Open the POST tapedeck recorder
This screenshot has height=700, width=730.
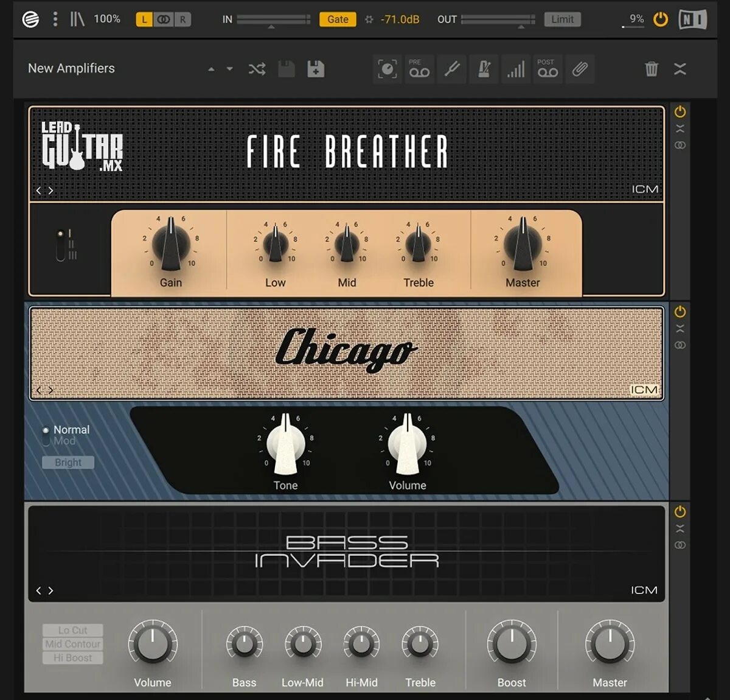(547, 69)
